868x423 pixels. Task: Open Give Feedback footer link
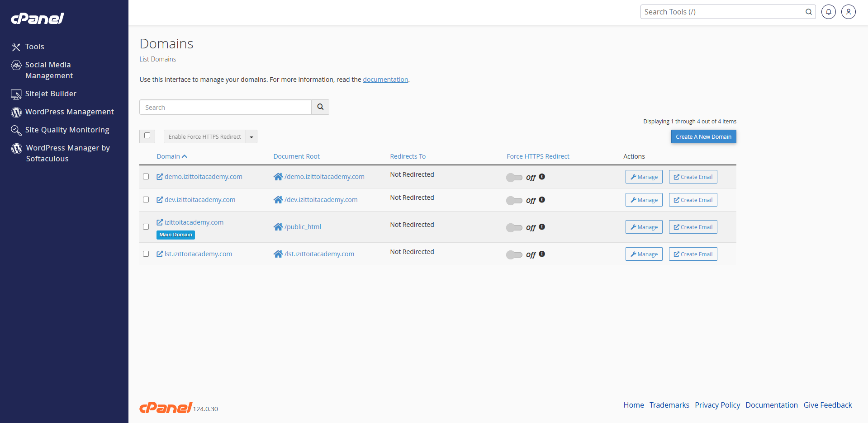(x=828, y=405)
